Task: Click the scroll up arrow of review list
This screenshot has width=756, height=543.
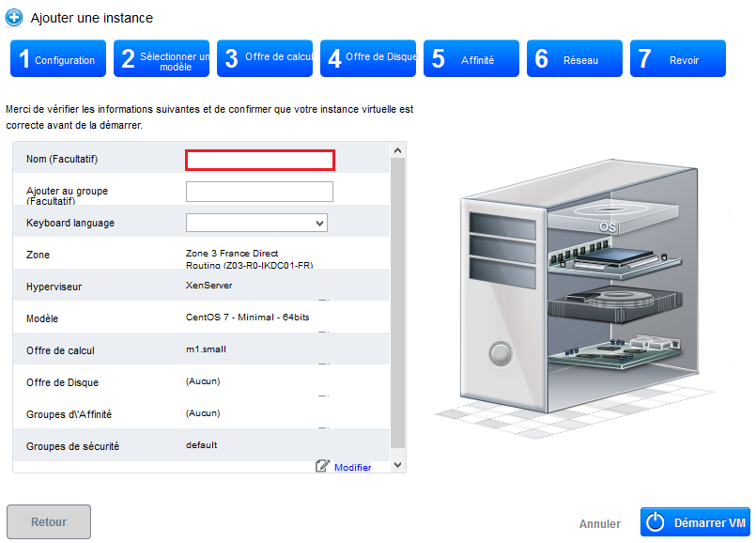Action: [x=396, y=150]
